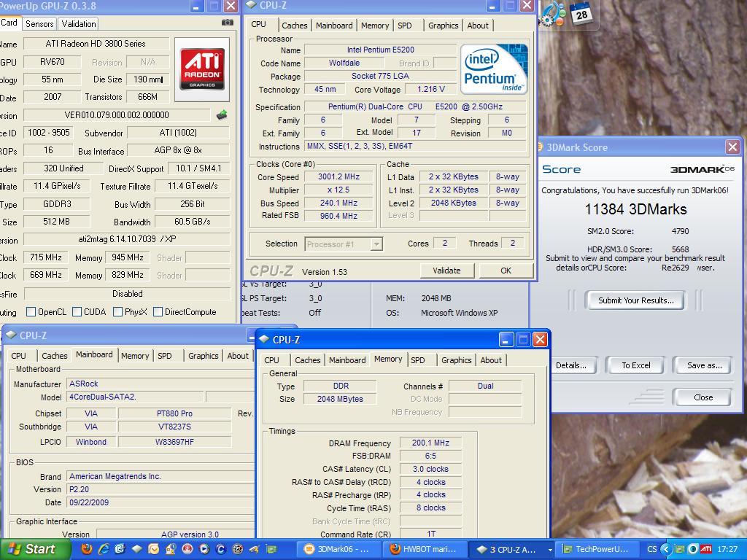Toggle the OpenCL checkbox in GPU-Z
747x560 pixels.
pyautogui.click(x=31, y=312)
